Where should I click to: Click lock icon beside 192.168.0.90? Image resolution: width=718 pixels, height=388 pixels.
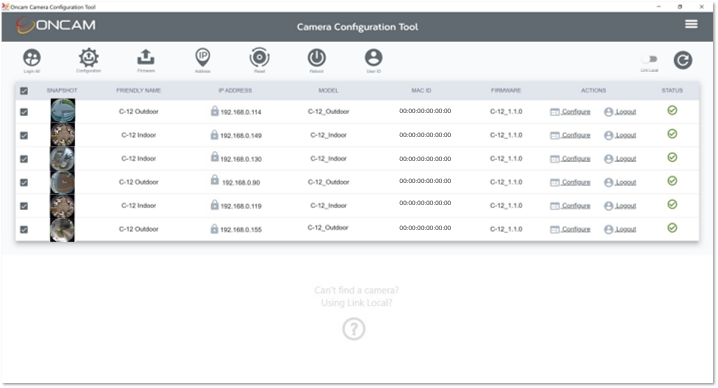tap(214, 180)
